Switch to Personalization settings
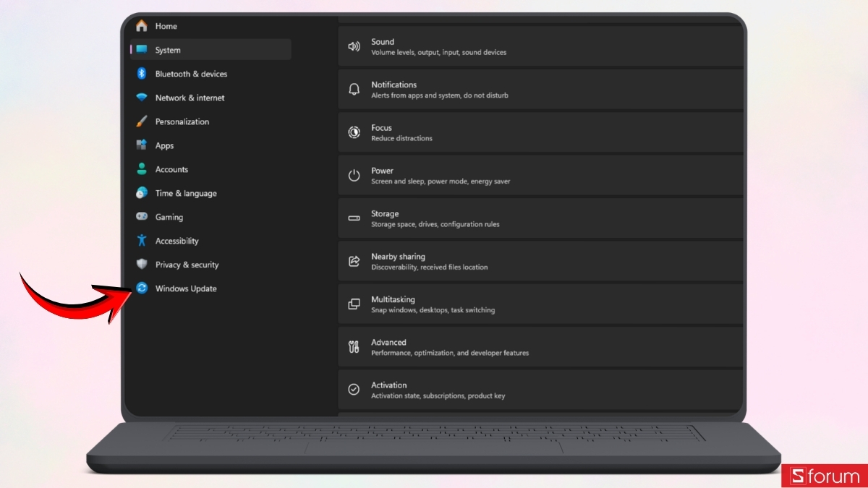This screenshot has height=488, width=868. [x=182, y=121]
